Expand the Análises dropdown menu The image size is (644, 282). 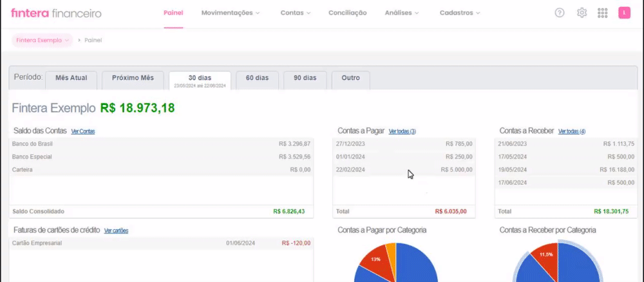402,13
